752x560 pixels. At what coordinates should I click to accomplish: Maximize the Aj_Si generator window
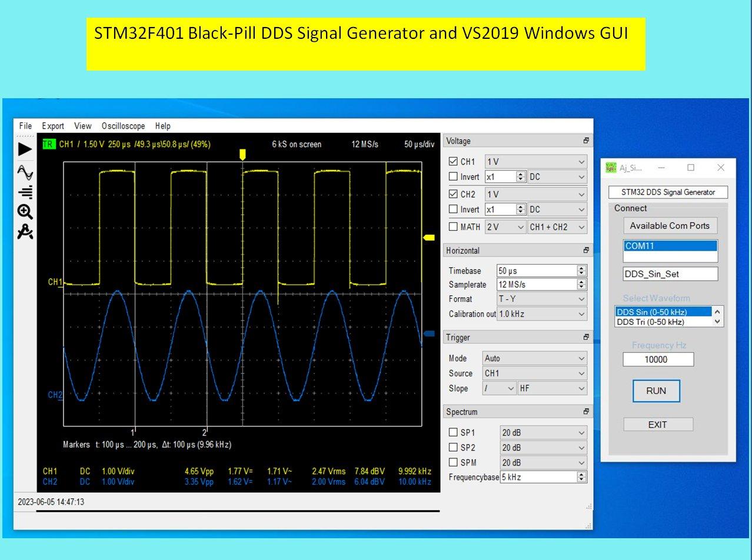691,168
